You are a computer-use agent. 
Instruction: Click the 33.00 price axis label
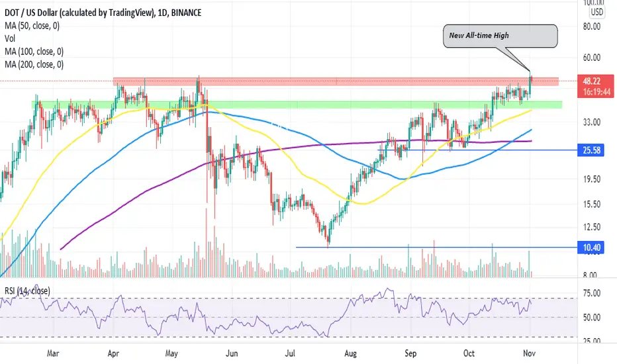[592, 122]
